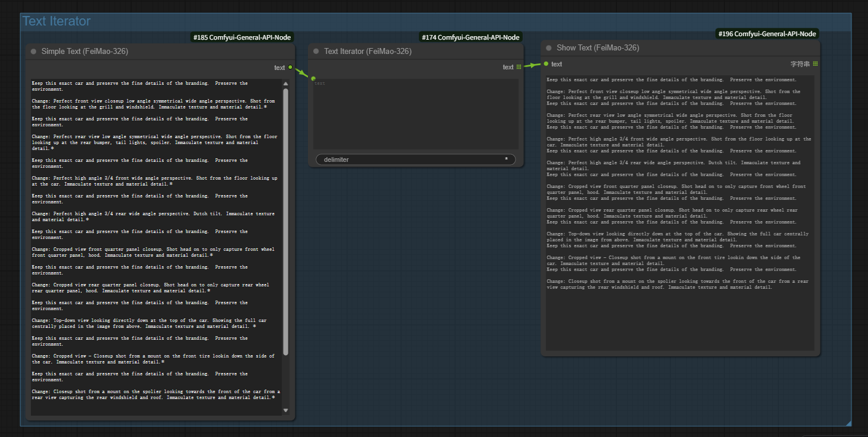Click the delimiter field in Text Iterator
This screenshot has height=437, width=868.
pyautogui.click(x=416, y=160)
